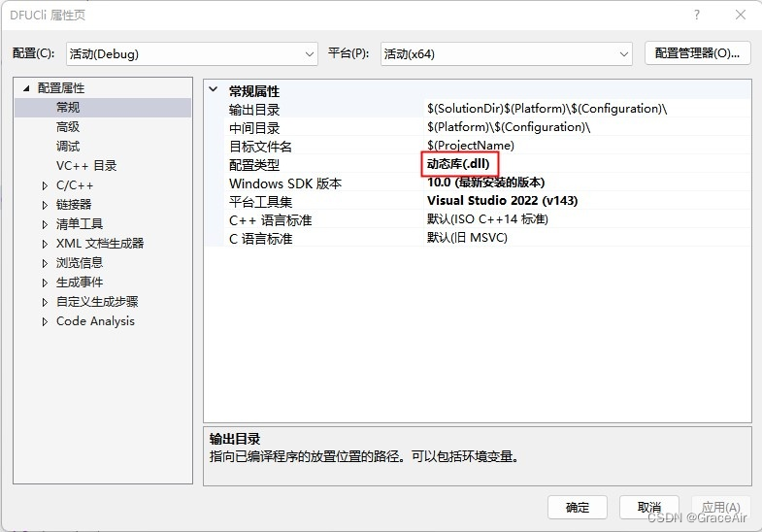Click the 配置管理器(O)... button
Screen dimensions: 762x532
tap(697, 53)
